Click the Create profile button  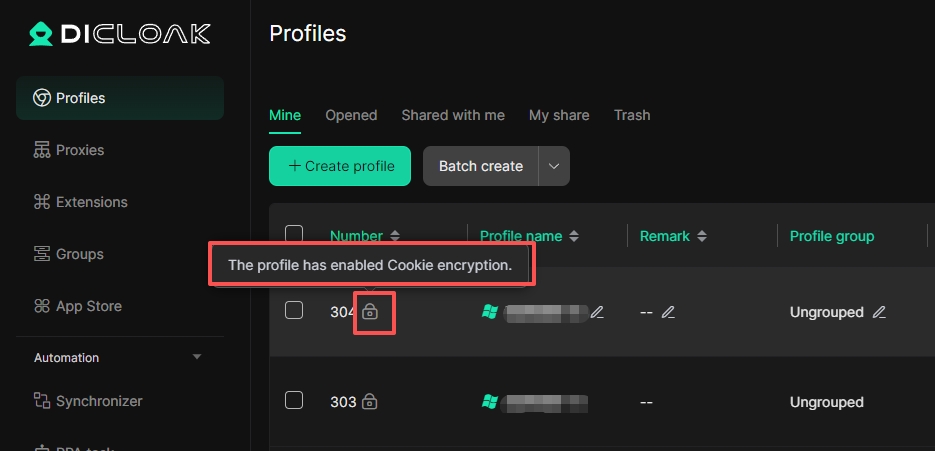340,166
